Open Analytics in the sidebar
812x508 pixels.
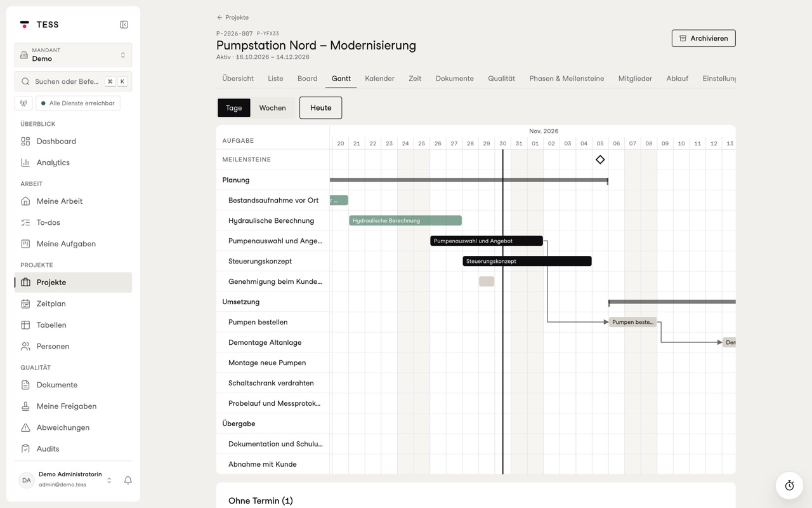(73, 163)
